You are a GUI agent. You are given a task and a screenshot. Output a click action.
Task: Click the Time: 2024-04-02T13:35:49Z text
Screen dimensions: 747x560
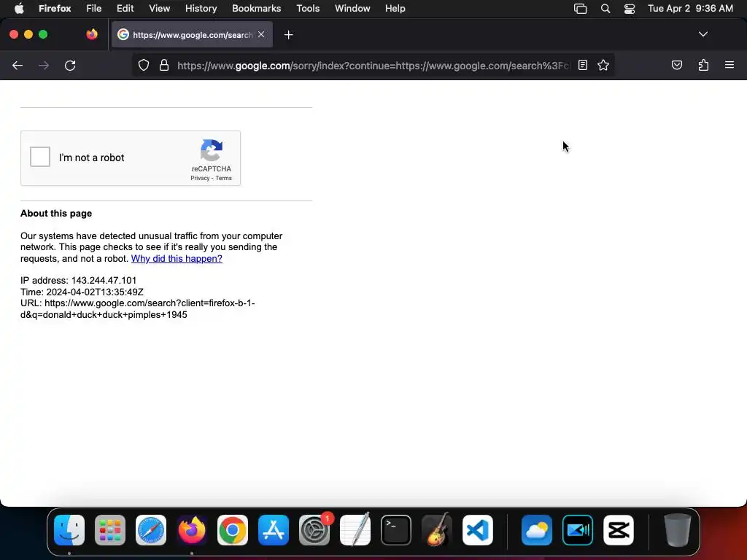click(x=82, y=292)
